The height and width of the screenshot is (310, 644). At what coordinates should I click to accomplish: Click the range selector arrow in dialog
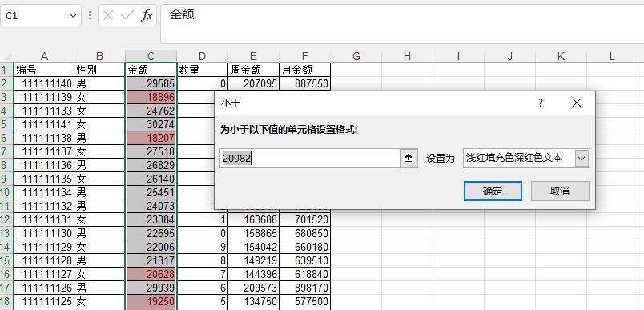tap(409, 158)
